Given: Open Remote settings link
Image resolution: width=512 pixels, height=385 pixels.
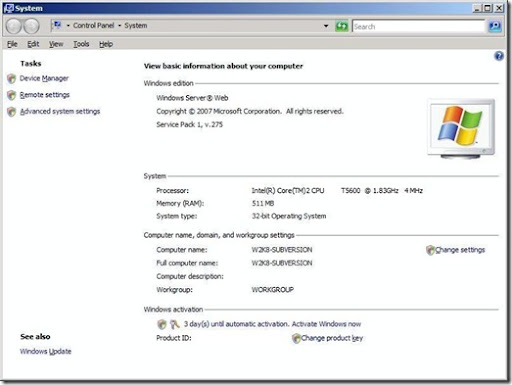Looking at the screenshot, I should [x=45, y=95].
